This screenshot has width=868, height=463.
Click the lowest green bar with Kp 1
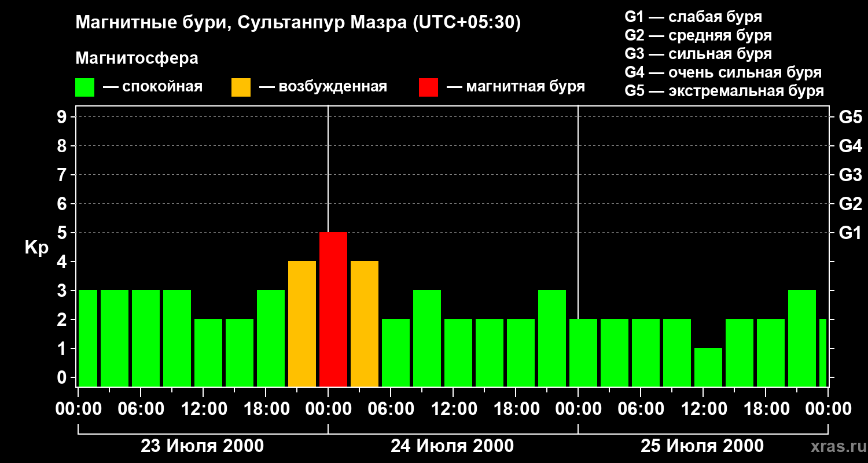point(708,367)
